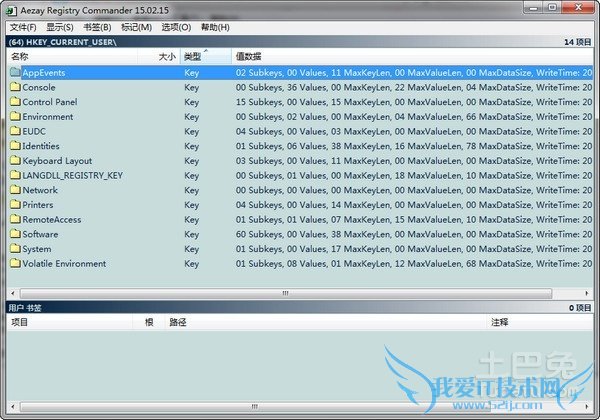This screenshot has height=420, width=600.
Task: Click the registry list scroll-left arrow
Action: point(13,293)
